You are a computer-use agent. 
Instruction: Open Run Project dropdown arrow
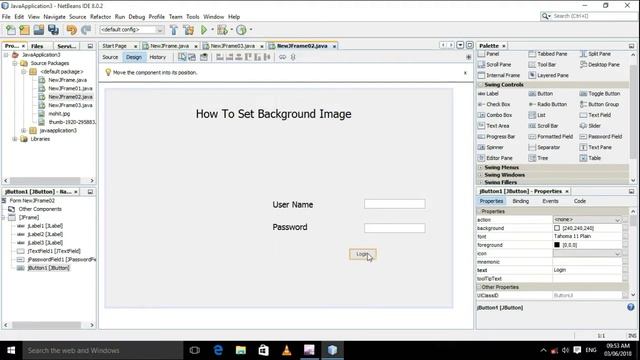[212, 29]
